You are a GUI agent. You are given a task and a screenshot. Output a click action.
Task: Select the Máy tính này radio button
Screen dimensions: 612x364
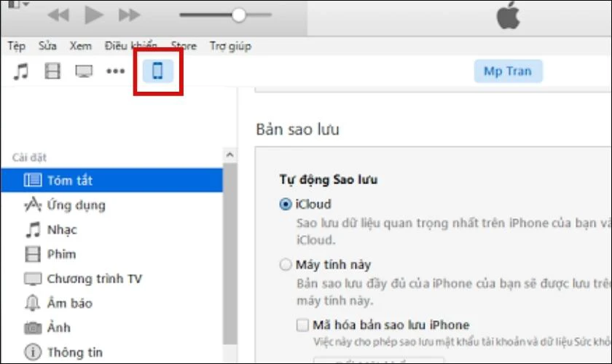click(286, 264)
